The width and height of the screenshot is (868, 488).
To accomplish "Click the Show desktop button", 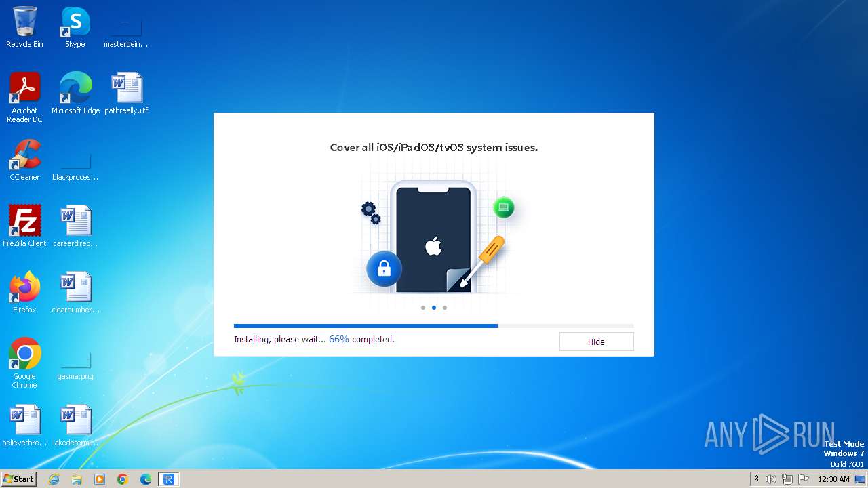I will [861, 479].
